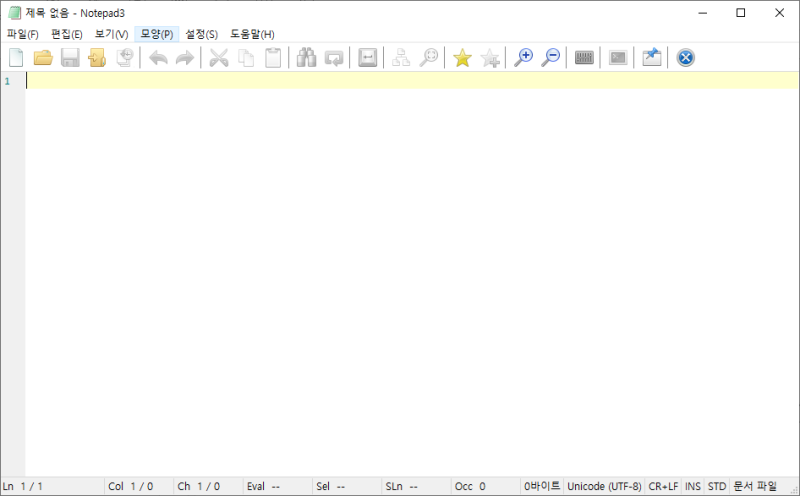Viewport: 800px width, 496px height.
Task: Open the 설정(S) menu
Action: [x=202, y=34]
